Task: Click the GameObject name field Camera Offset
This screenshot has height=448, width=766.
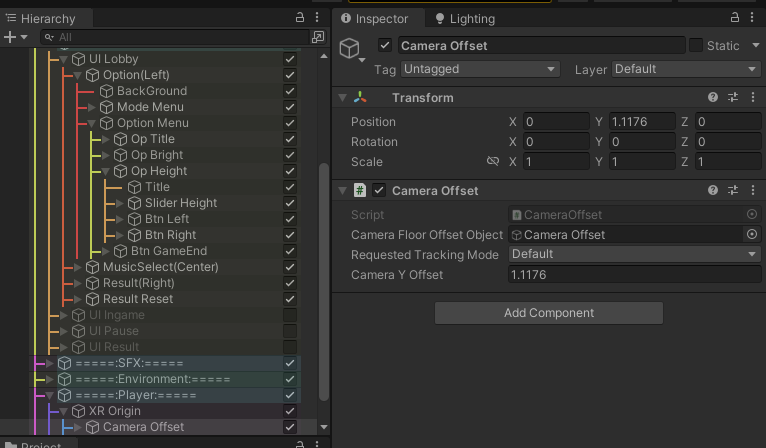Action: pyautogui.click(x=541, y=45)
